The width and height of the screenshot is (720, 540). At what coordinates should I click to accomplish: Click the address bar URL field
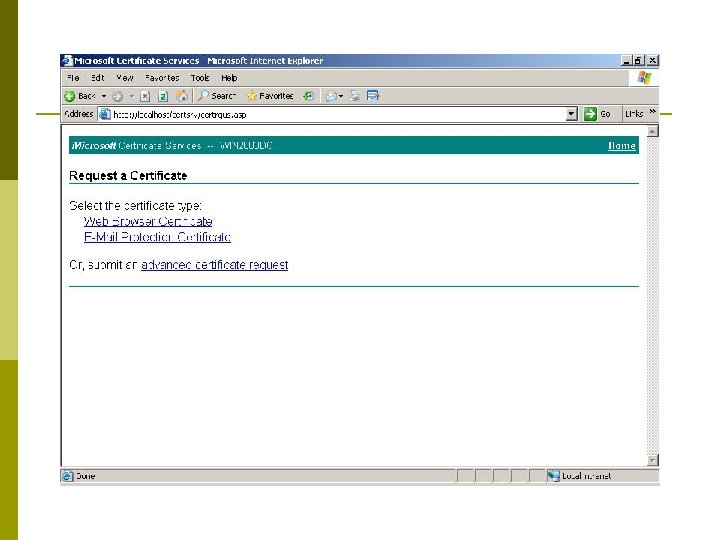[x=338, y=114]
